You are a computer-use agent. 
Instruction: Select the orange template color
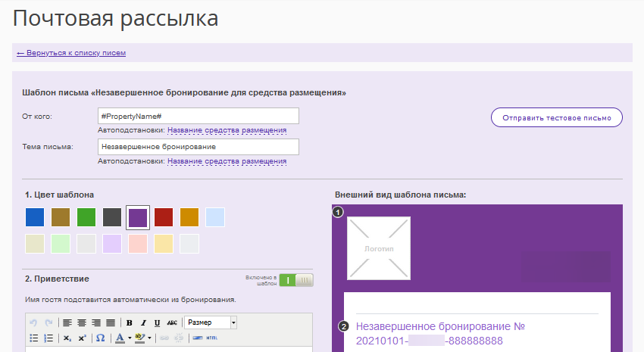pyautogui.click(x=189, y=217)
